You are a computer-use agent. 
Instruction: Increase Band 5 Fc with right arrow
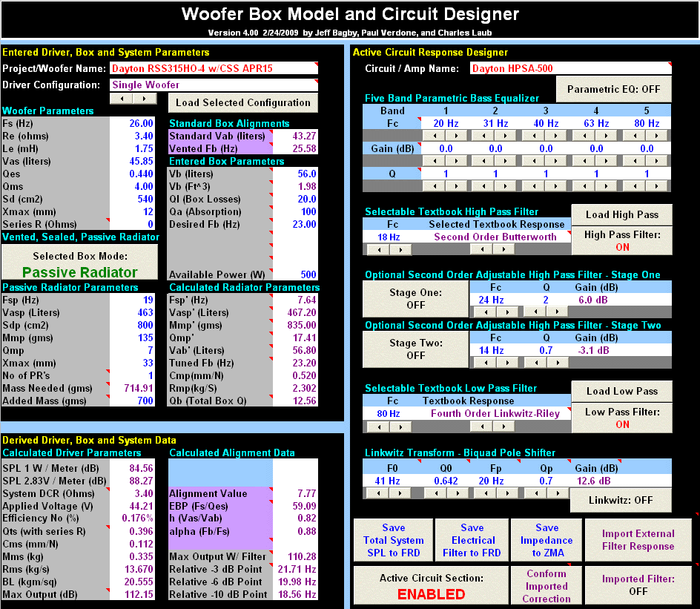click(657, 136)
